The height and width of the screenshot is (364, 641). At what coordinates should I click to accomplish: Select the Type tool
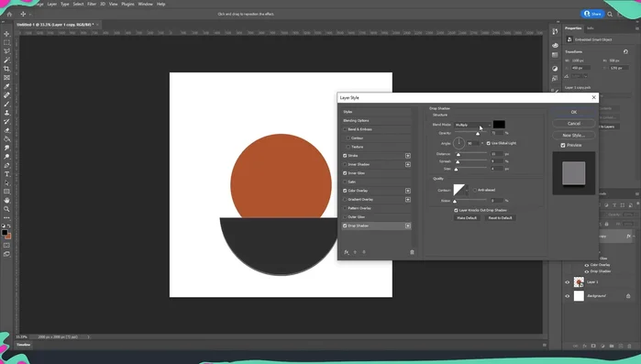coord(6,174)
